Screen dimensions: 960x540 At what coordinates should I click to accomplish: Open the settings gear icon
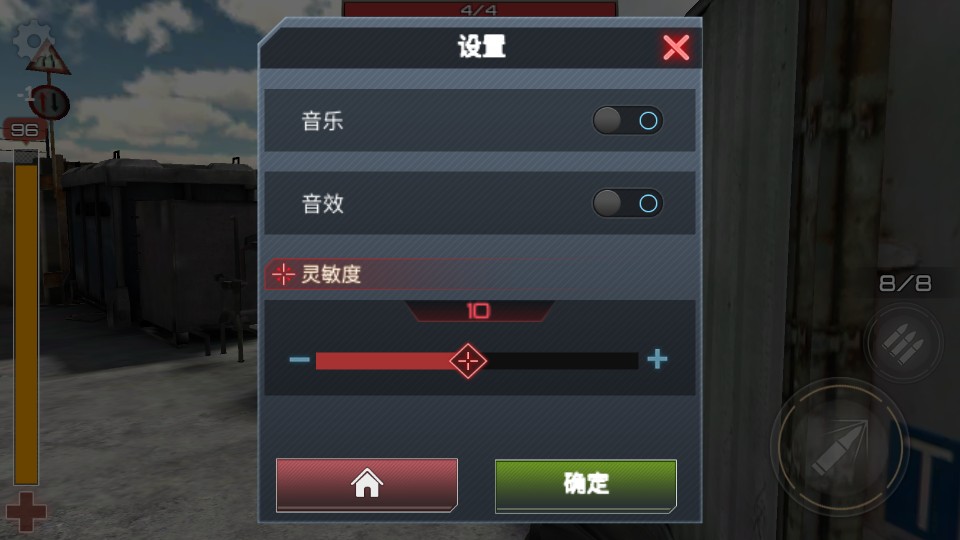coord(32,40)
